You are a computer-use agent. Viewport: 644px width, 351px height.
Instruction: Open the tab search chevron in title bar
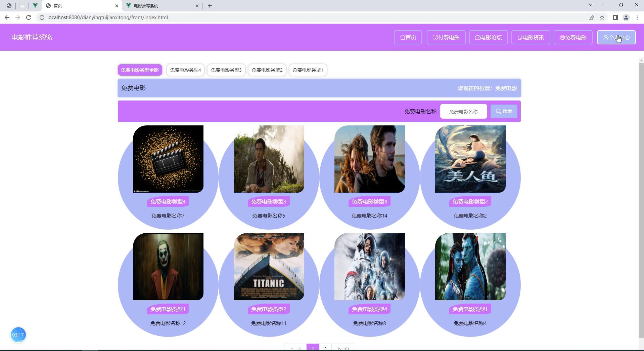[590, 5]
